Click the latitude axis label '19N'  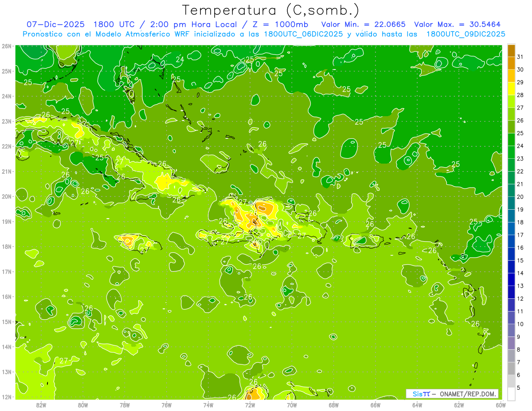point(7,222)
